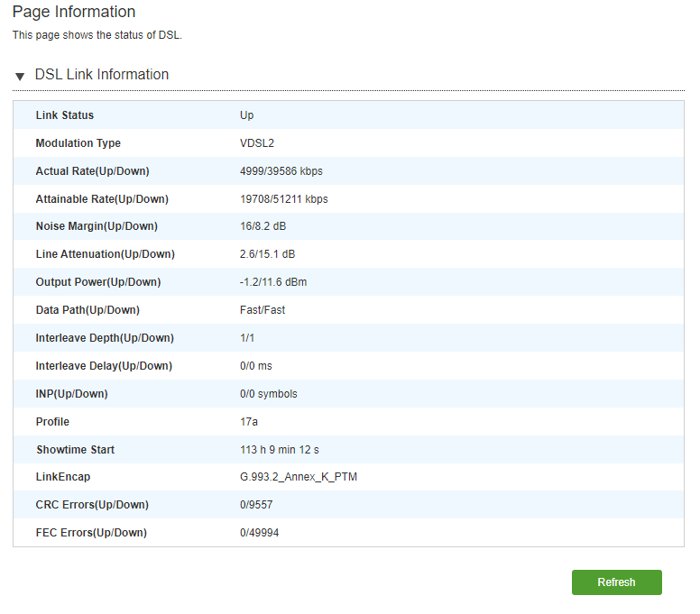
Task: Click the 'Interleave Delay(Up/Down)' label
Action: pyautogui.click(x=104, y=366)
